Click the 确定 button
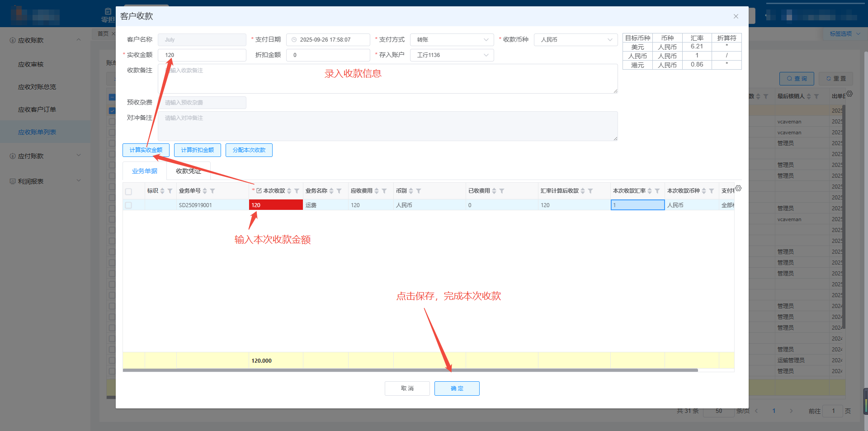This screenshot has height=431, width=868. pyautogui.click(x=457, y=388)
